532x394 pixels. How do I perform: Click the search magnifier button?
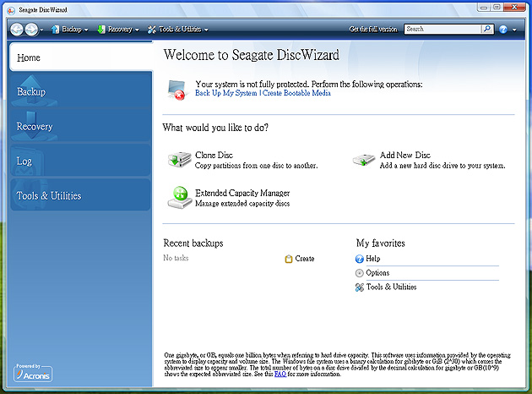point(487,29)
